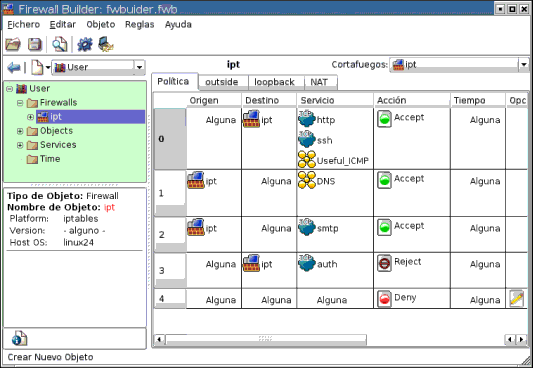Open the Ayuda menu
The height and width of the screenshot is (368, 533).
[178, 24]
